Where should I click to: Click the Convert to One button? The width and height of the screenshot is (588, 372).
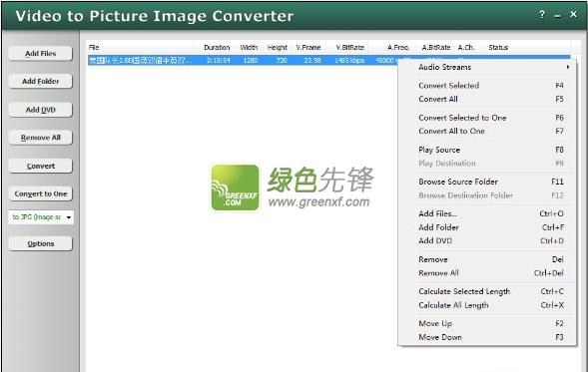pos(41,193)
